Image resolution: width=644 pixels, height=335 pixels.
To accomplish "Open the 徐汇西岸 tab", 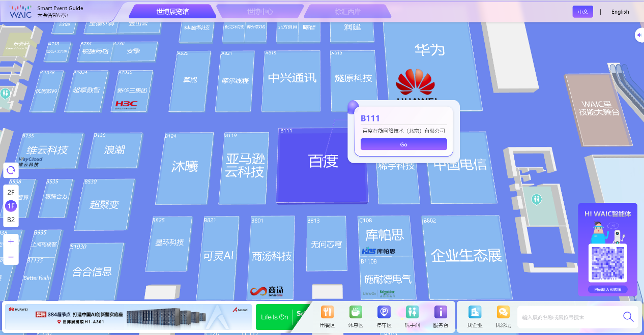I will 348,11.
